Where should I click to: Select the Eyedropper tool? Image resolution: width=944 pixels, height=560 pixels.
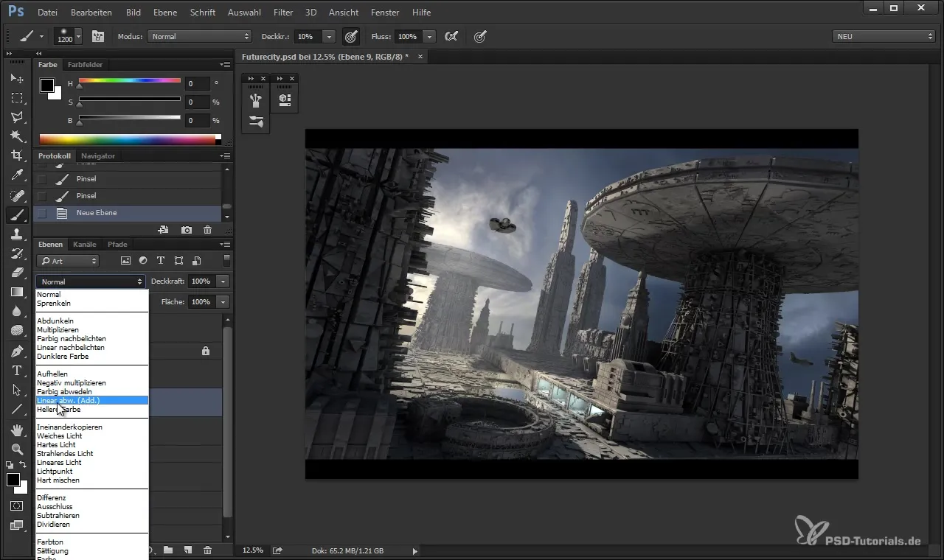click(16, 175)
